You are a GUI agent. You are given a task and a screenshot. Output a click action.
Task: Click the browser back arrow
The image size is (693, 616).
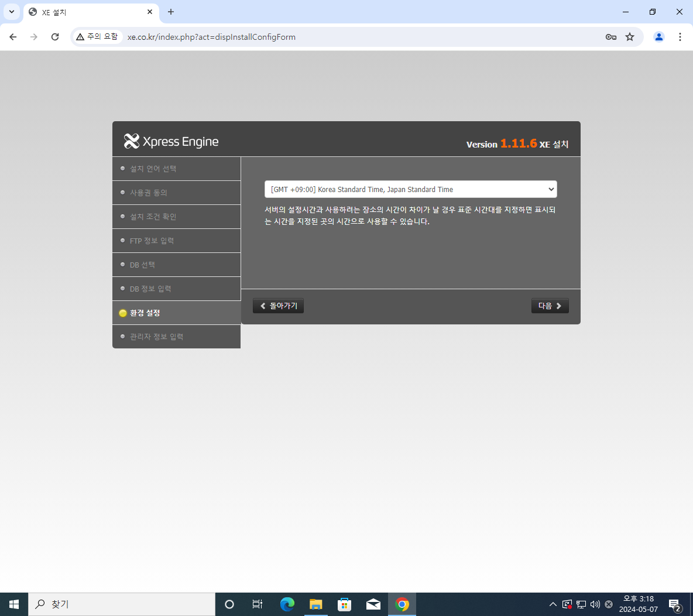pyautogui.click(x=13, y=37)
